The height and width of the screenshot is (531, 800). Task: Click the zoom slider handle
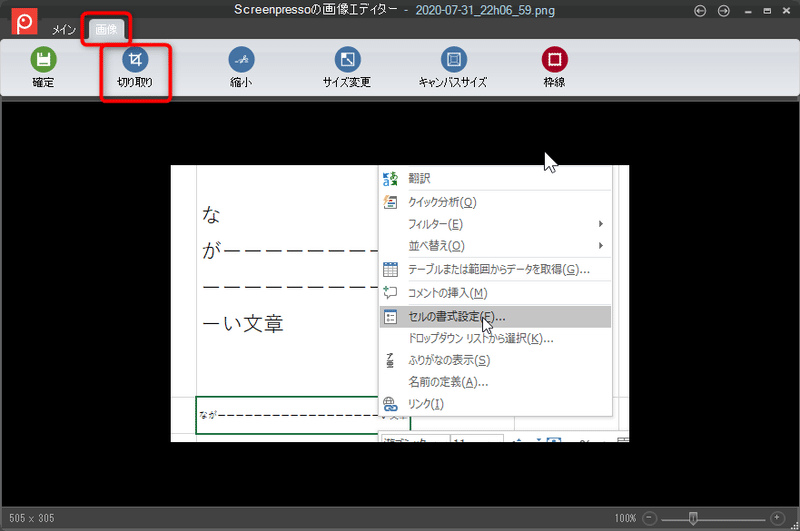pos(693,518)
